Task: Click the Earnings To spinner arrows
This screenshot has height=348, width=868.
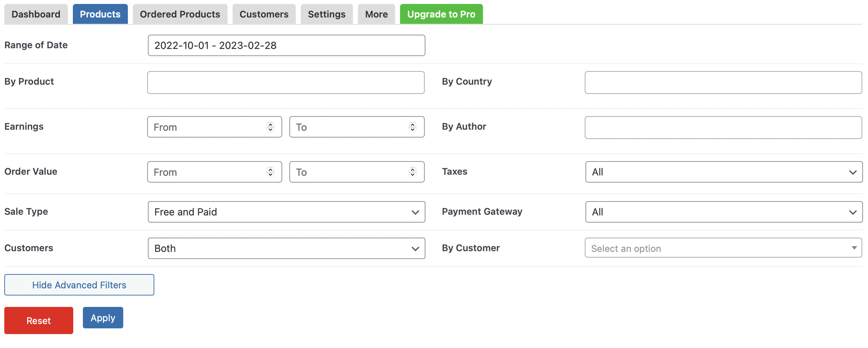Action: tap(413, 127)
